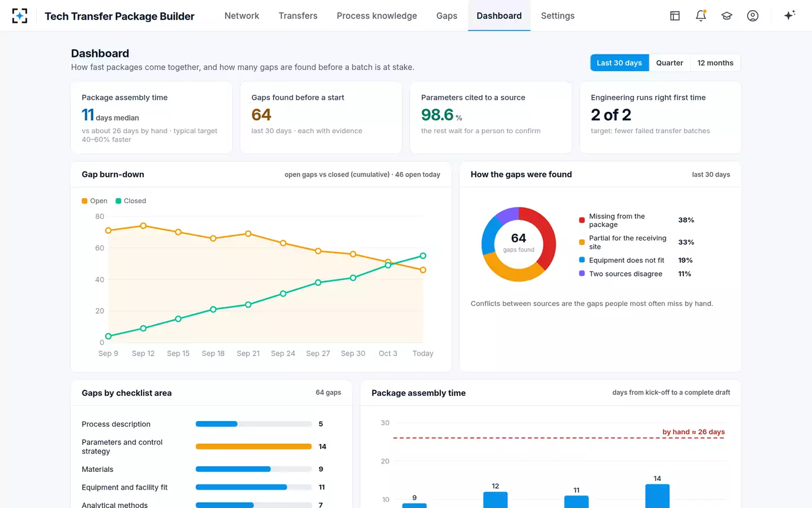
Task: Click the orange Partial for receiving site swatch
Action: [x=582, y=242]
